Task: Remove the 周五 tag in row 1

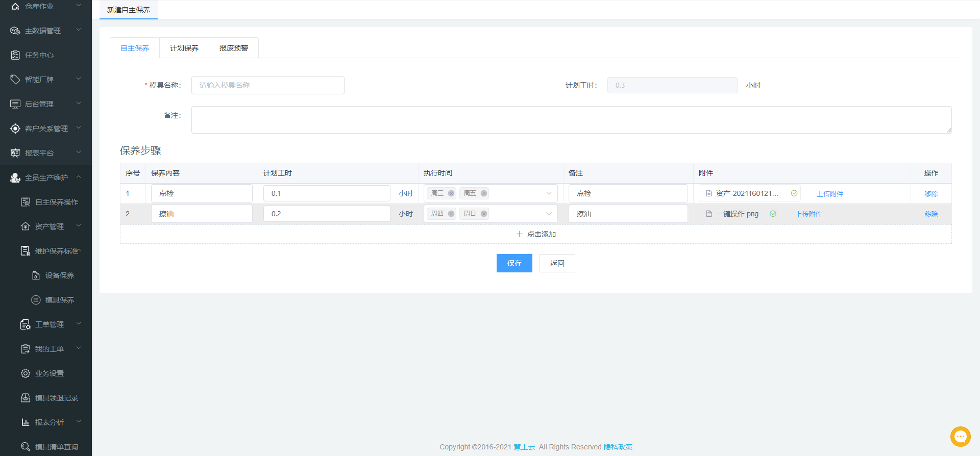Action: (x=484, y=193)
